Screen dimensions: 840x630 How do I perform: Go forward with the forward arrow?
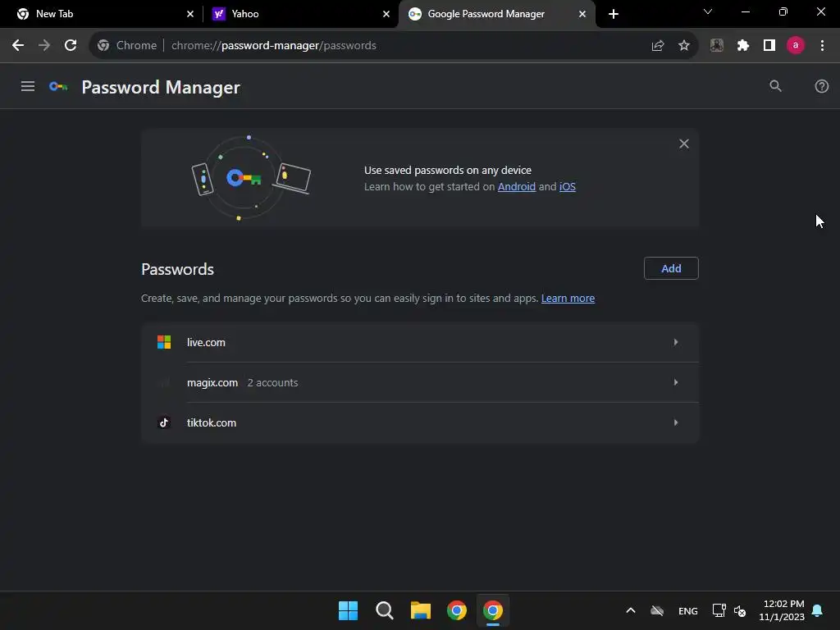(44, 46)
